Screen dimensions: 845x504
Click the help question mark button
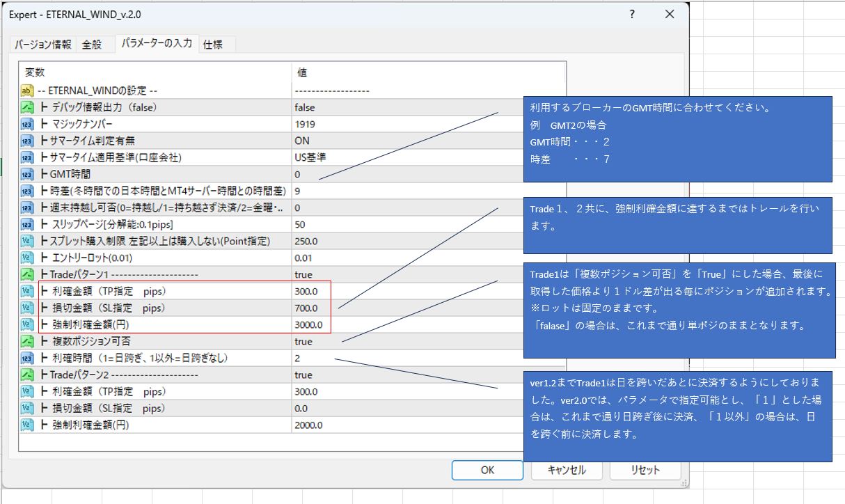point(632,14)
